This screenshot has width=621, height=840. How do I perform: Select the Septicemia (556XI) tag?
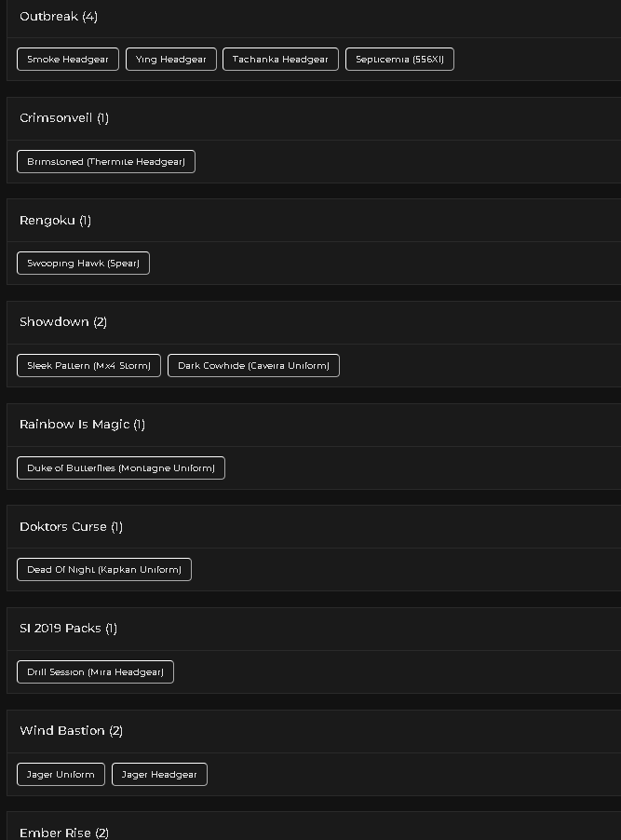click(x=399, y=60)
